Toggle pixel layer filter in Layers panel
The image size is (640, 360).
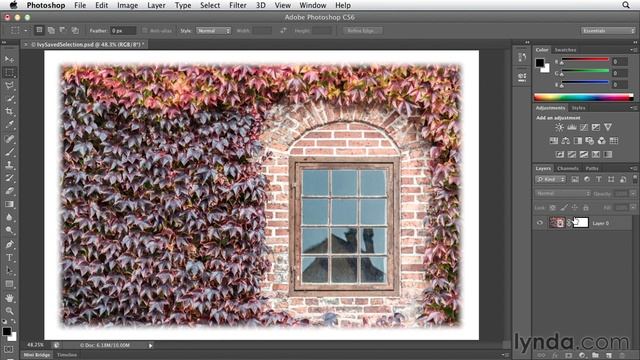pyautogui.click(x=575, y=179)
